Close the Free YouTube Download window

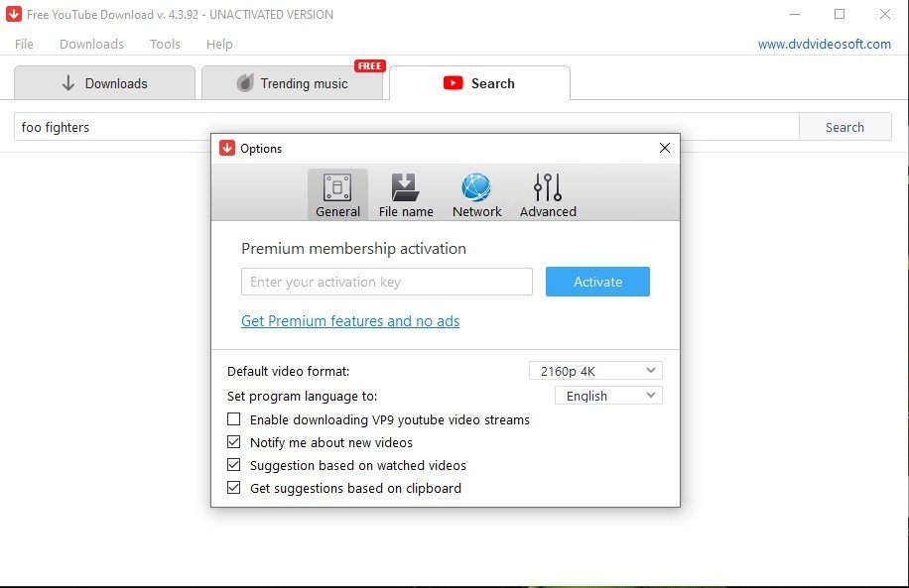[884, 14]
